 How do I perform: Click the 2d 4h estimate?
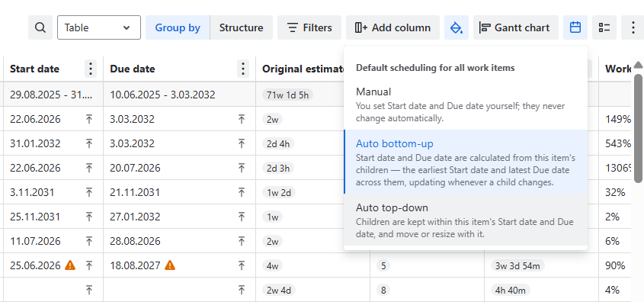click(x=277, y=144)
